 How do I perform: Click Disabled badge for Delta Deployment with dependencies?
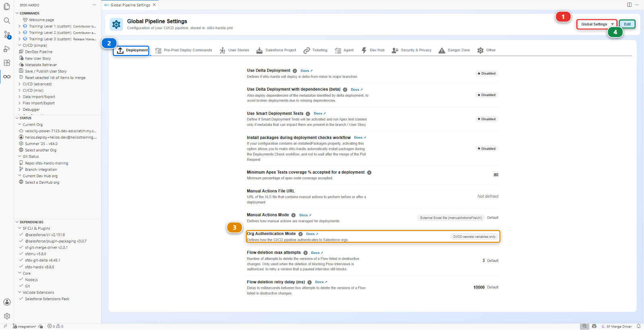point(487,95)
